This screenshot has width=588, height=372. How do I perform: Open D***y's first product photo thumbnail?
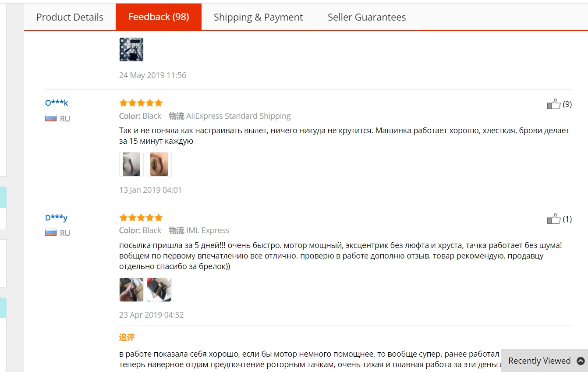click(131, 290)
